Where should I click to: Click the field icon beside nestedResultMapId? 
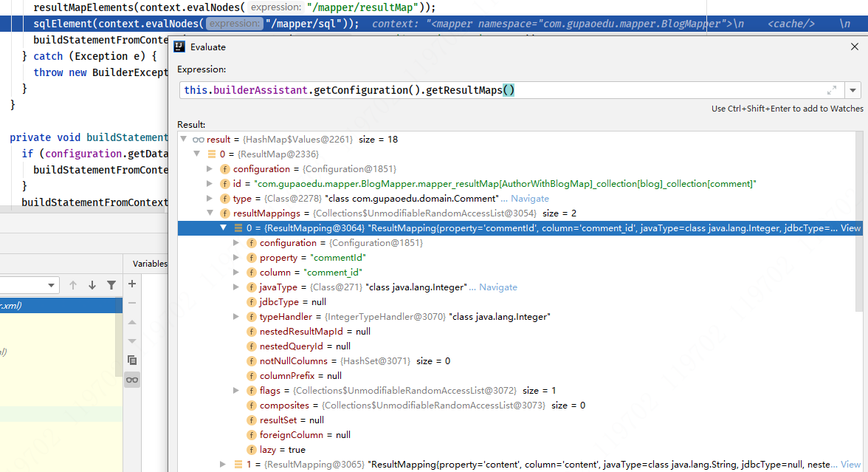(x=251, y=331)
